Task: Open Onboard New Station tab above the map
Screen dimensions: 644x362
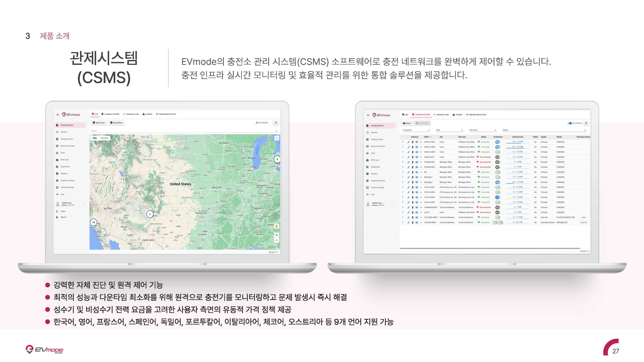Action: click(166, 114)
